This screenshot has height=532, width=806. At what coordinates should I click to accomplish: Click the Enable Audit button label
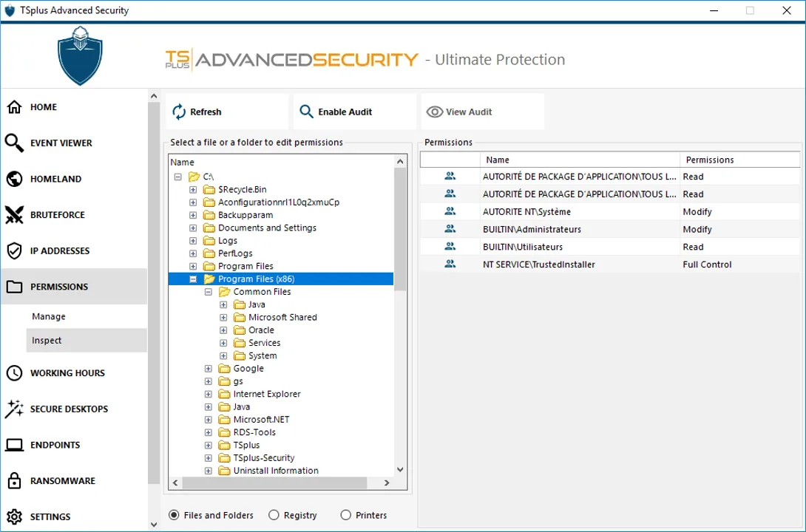tap(345, 112)
